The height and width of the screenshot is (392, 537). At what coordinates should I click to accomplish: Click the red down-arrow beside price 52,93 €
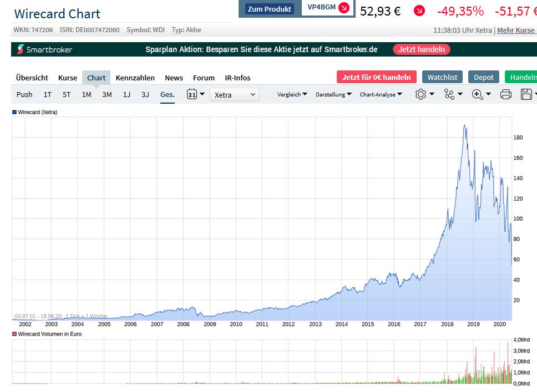pyautogui.click(x=419, y=11)
